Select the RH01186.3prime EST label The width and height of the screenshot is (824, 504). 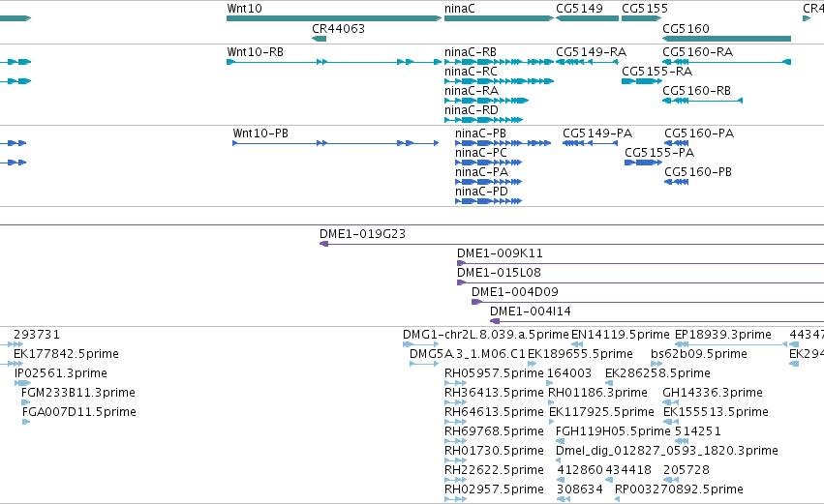(x=598, y=393)
